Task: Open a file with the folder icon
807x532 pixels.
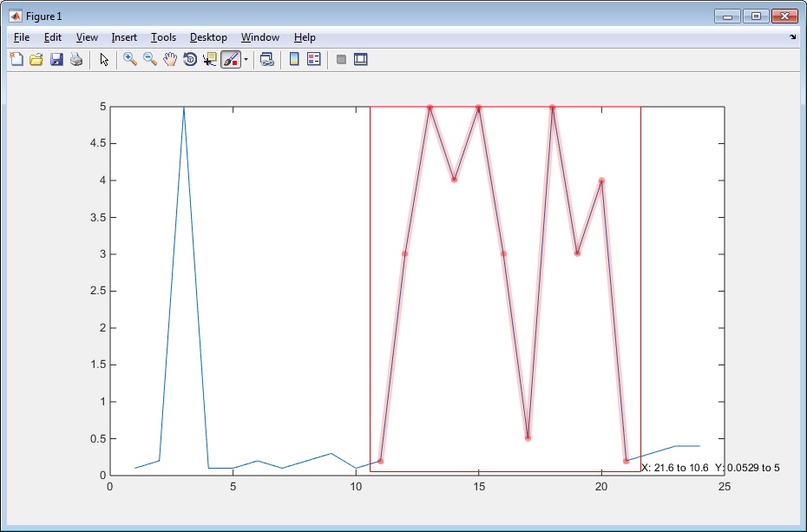Action: click(x=36, y=60)
